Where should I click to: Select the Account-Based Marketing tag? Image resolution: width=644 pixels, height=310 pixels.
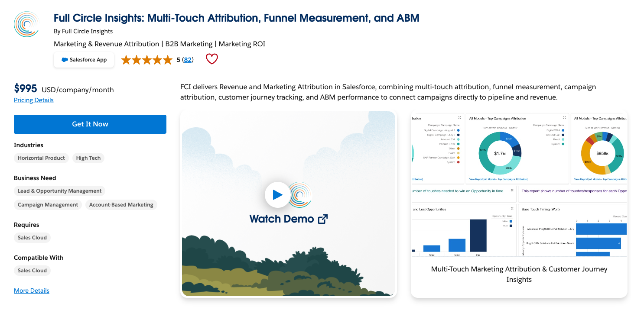tap(121, 205)
